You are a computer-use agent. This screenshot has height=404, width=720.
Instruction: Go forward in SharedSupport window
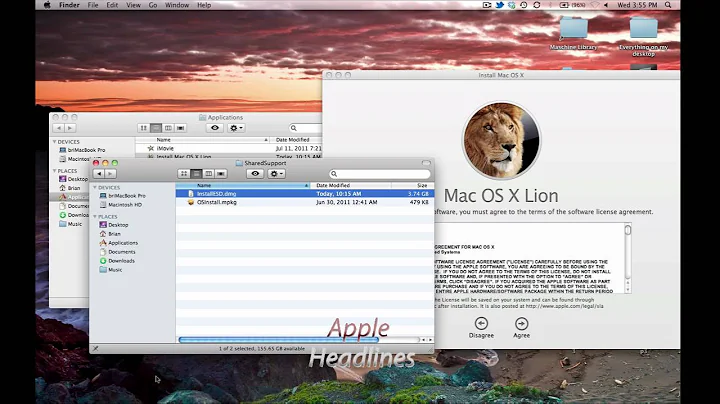(x=110, y=174)
